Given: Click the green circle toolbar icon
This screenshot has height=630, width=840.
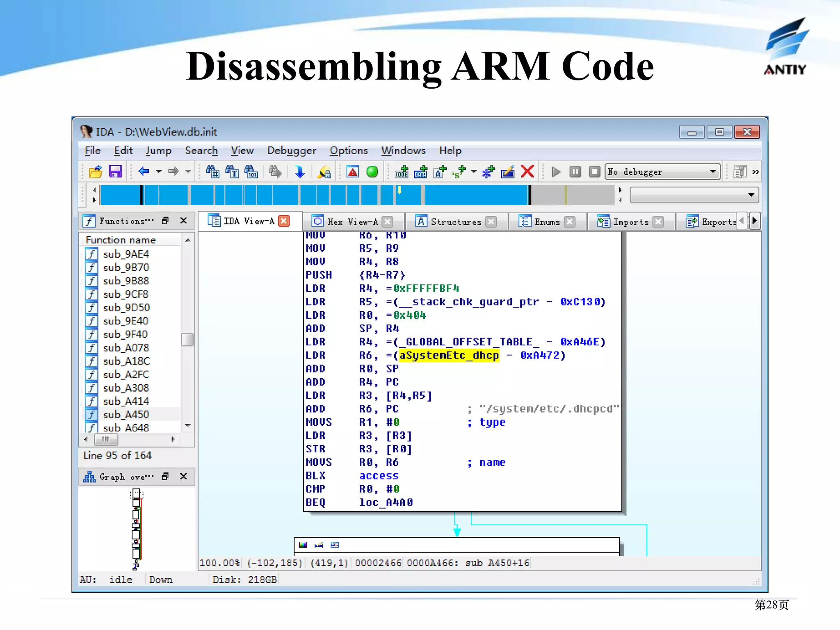Looking at the screenshot, I should [372, 171].
